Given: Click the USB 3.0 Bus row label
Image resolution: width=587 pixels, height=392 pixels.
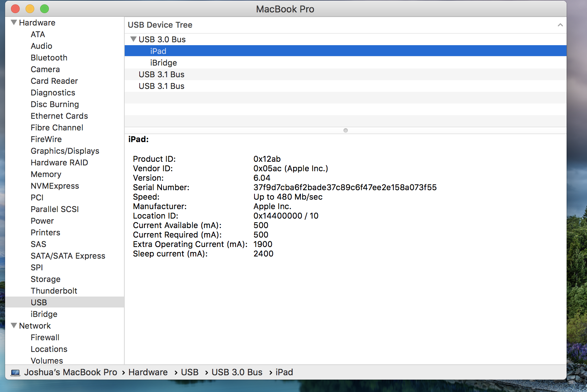Looking at the screenshot, I should click(x=162, y=39).
